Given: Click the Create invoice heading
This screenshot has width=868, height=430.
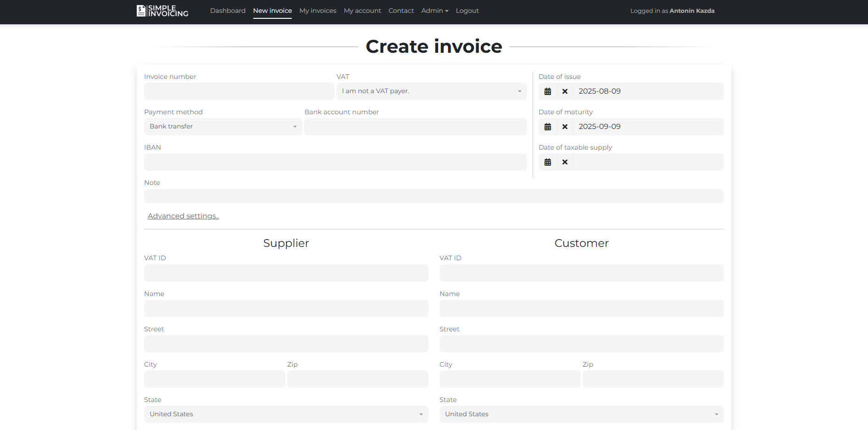Looking at the screenshot, I should coord(434,46).
